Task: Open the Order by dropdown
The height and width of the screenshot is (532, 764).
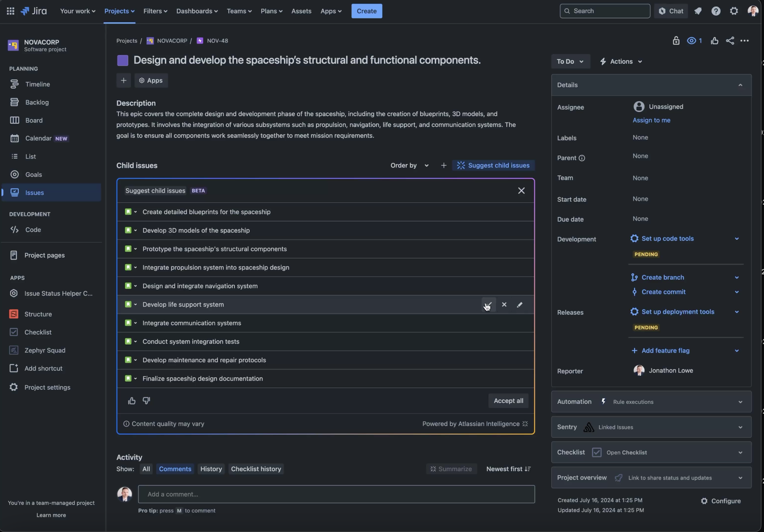Action: 410,165
